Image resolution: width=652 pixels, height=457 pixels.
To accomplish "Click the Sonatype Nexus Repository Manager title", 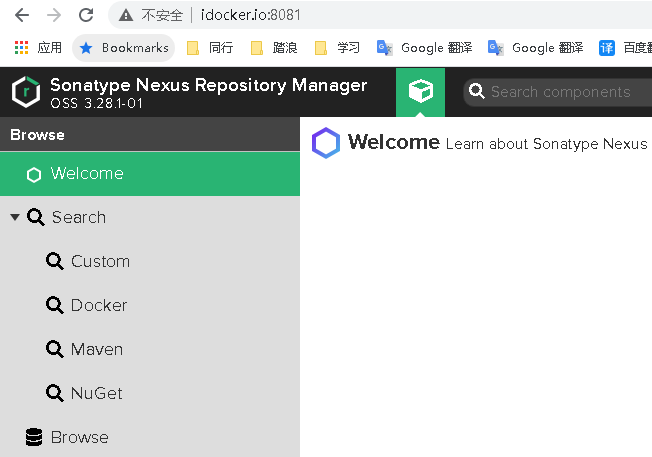I will (208, 85).
